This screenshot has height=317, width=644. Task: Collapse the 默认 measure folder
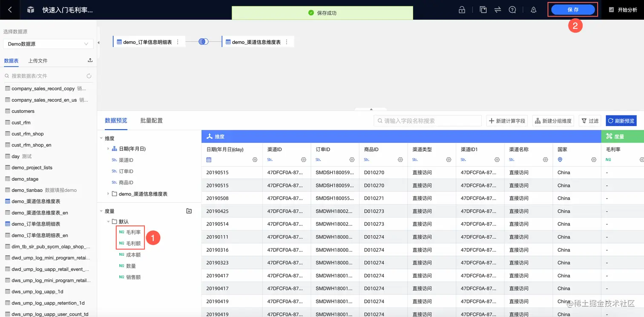108,222
